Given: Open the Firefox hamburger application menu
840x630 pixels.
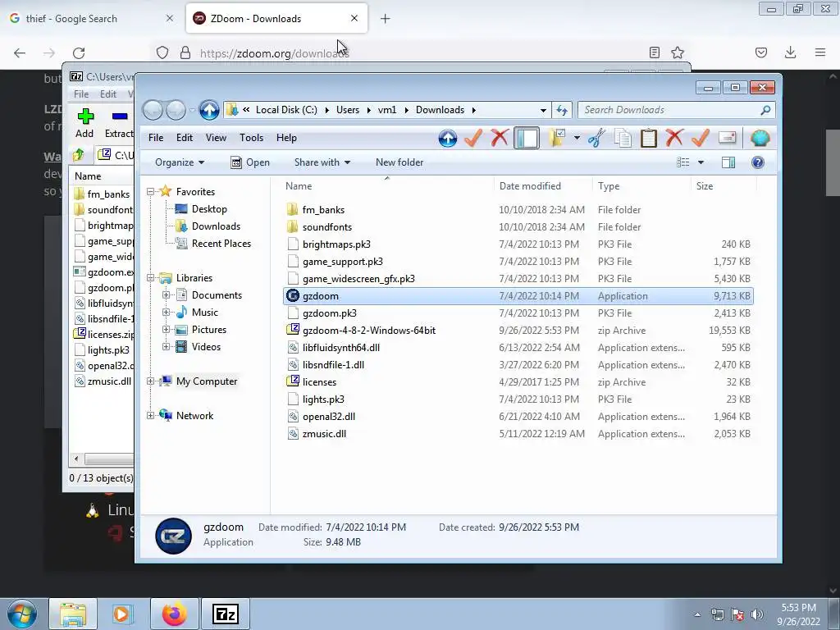Looking at the screenshot, I should tap(820, 52).
